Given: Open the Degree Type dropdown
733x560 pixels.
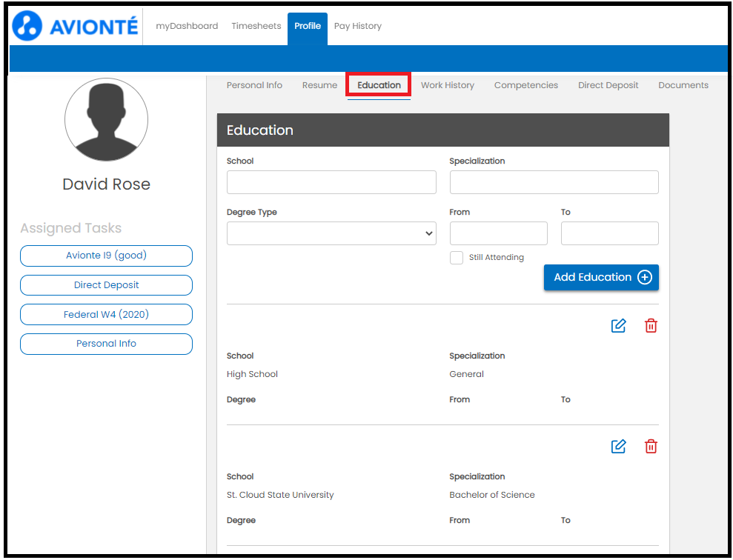Looking at the screenshot, I should pos(331,233).
